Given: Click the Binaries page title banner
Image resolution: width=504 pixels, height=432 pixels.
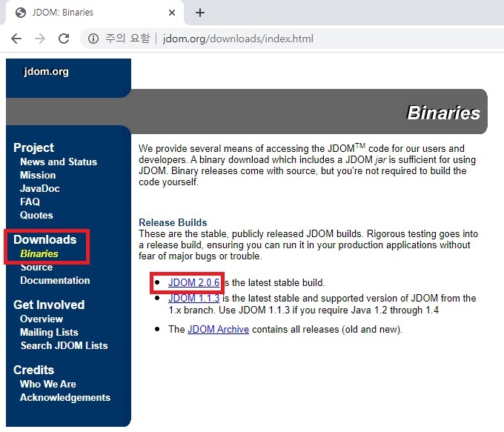Looking at the screenshot, I should click(x=443, y=113).
